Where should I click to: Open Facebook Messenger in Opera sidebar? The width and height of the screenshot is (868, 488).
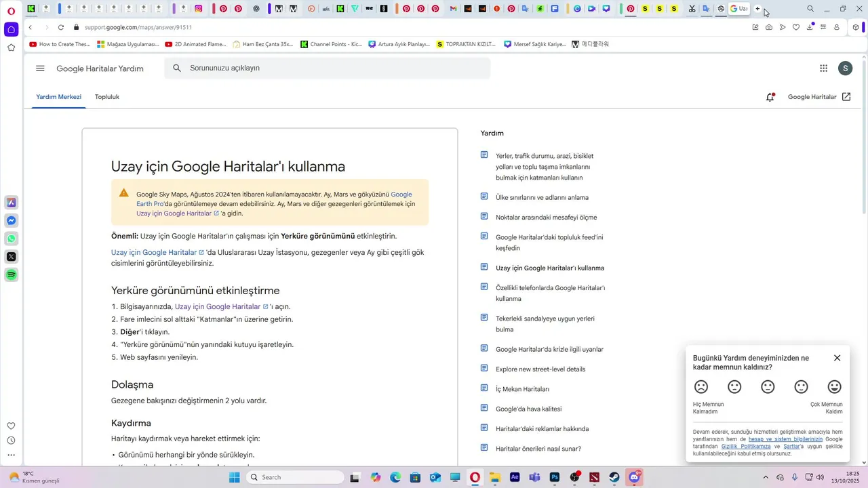[11, 221]
